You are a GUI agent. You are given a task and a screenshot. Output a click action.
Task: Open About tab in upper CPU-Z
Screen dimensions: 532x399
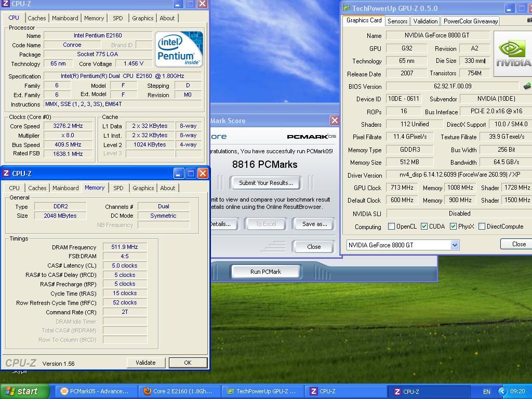pos(167,18)
